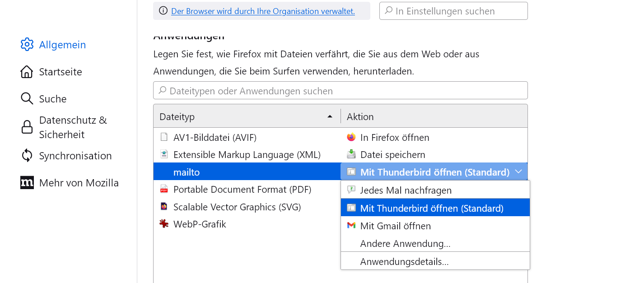Click the Suche magnifier icon in sidebar
Viewport: 644px width, 283px height.
tap(27, 99)
